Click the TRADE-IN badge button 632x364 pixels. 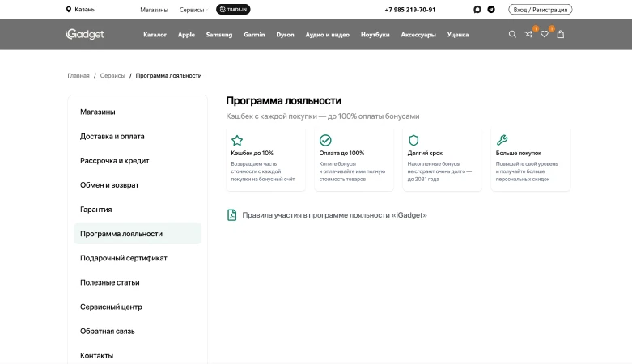[233, 9]
